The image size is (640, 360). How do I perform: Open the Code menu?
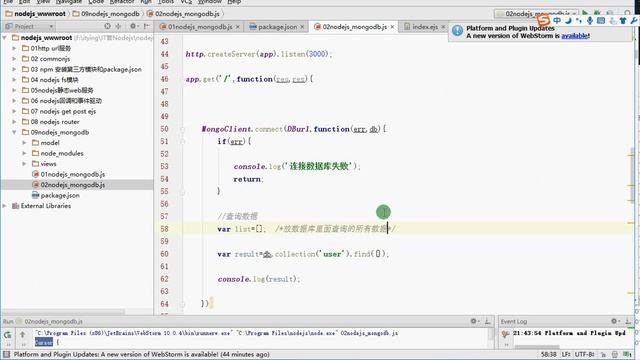click(96, 2)
